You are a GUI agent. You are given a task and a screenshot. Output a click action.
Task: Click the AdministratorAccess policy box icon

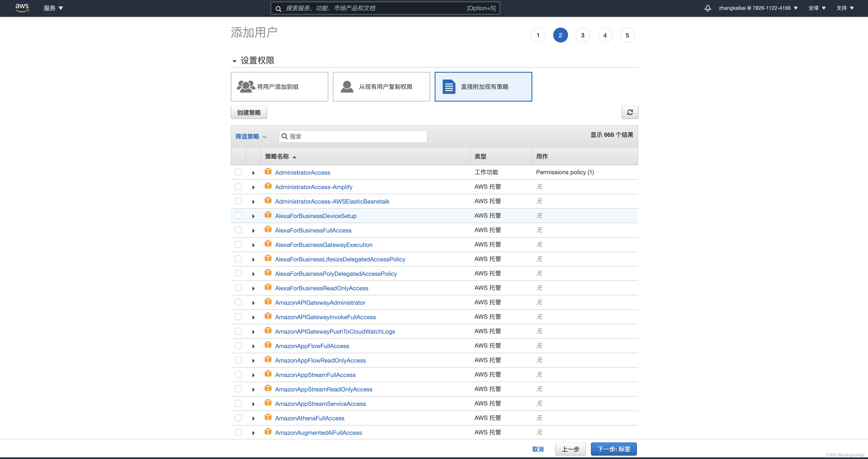(x=268, y=172)
